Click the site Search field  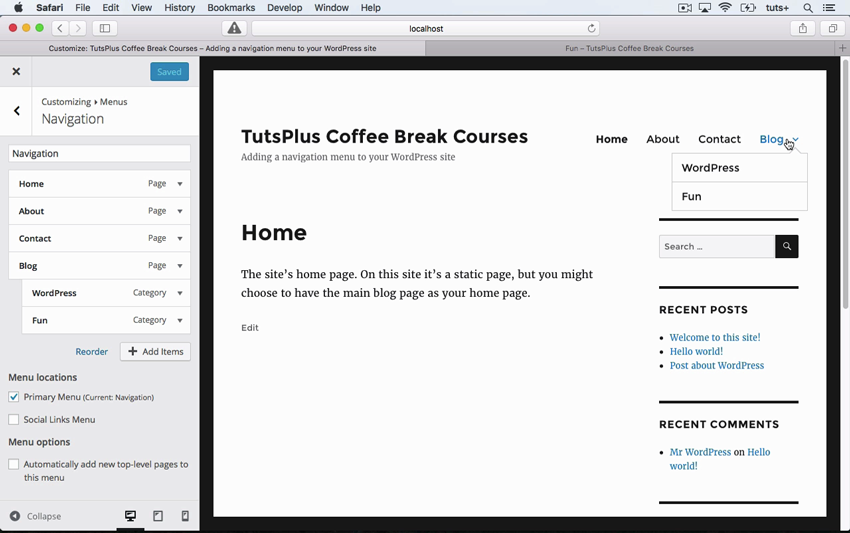coord(717,246)
